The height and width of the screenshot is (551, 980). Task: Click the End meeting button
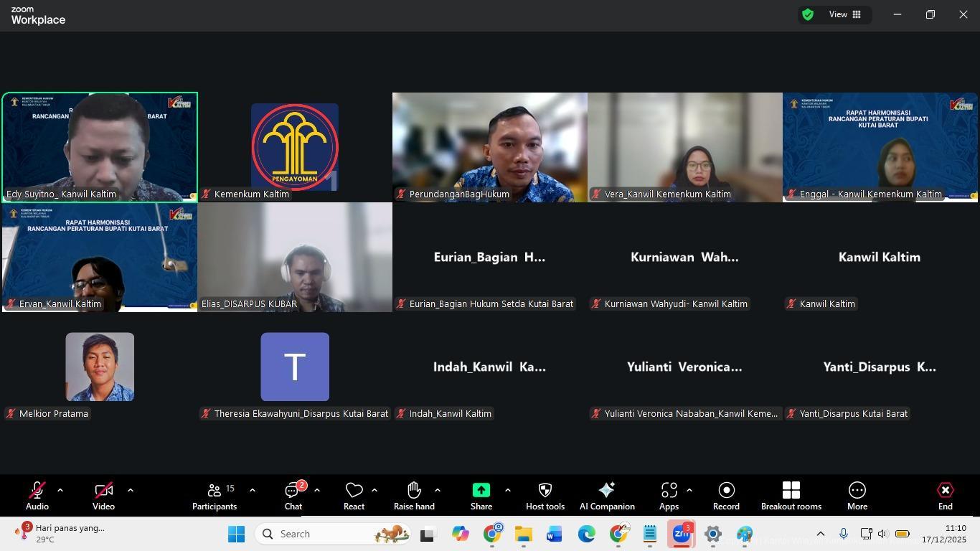tap(945, 496)
